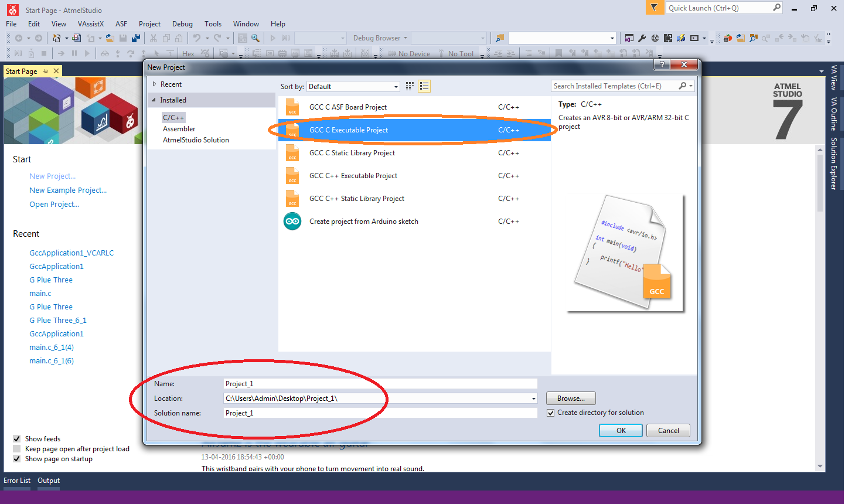Click the Quick Launch search icon
The width and height of the screenshot is (845, 504).
pyautogui.click(x=776, y=8)
